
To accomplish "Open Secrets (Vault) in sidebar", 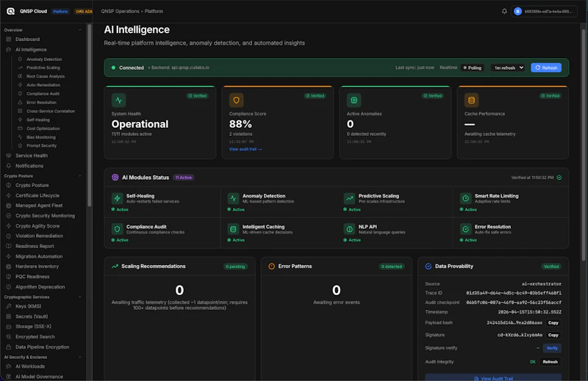I will [32, 316].
